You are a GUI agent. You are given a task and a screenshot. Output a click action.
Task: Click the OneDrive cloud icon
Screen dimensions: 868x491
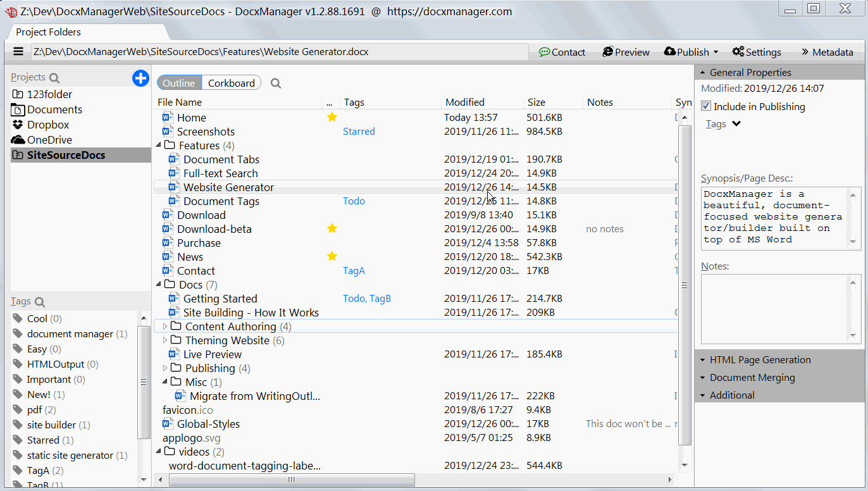18,140
